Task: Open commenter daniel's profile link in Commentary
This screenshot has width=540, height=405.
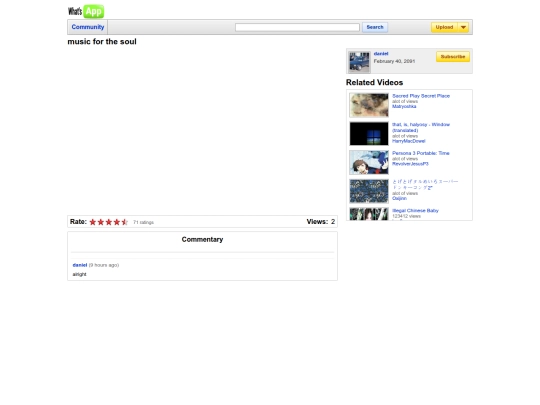Action: 80,265
